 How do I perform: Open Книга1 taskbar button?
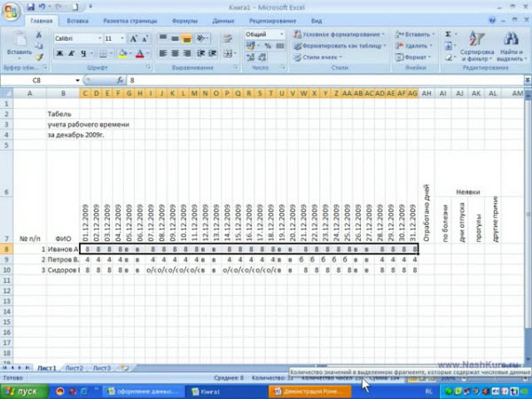click(227, 392)
